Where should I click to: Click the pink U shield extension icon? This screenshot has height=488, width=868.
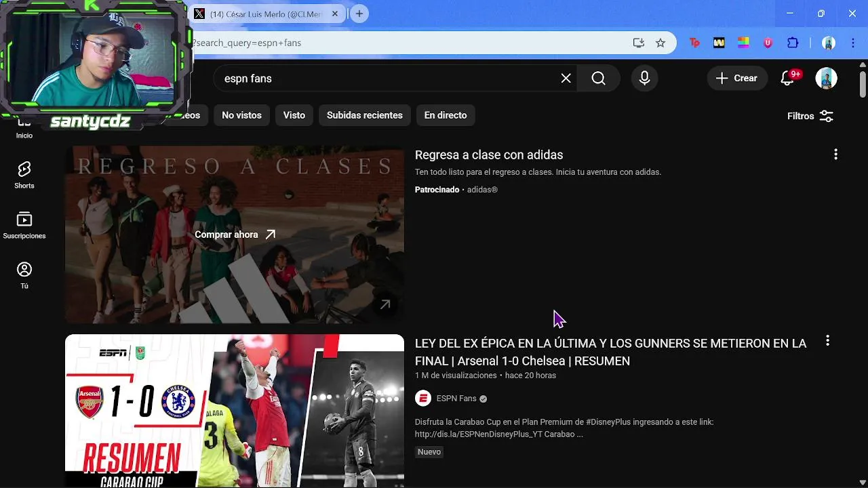pos(768,43)
